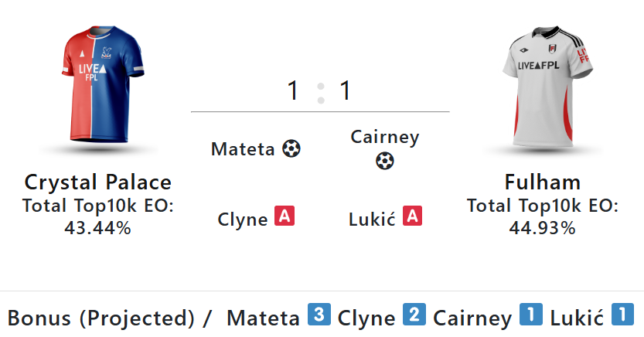Click Clyne's blue bonus 2 badge
644x337 pixels.
point(413,315)
